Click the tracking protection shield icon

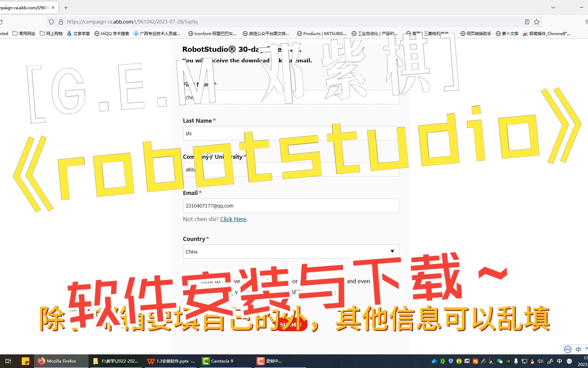pos(51,22)
